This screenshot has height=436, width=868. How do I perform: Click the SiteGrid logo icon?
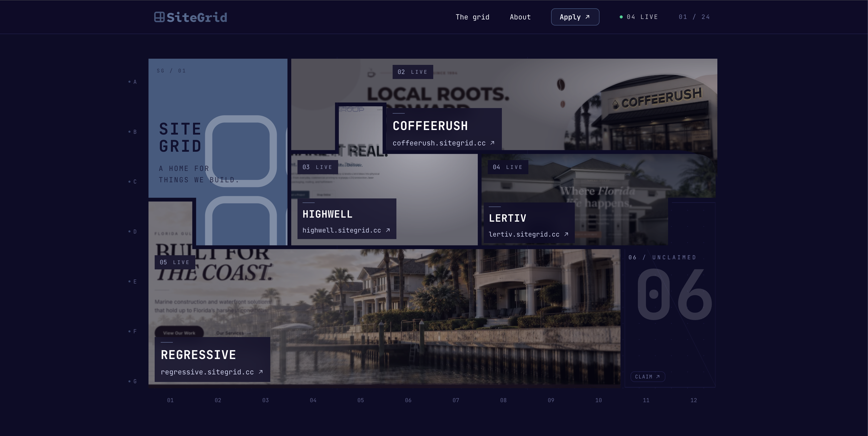pos(159,17)
